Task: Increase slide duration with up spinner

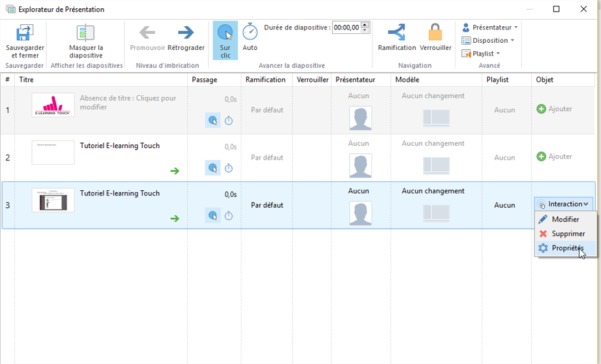Action: (x=365, y=25)
